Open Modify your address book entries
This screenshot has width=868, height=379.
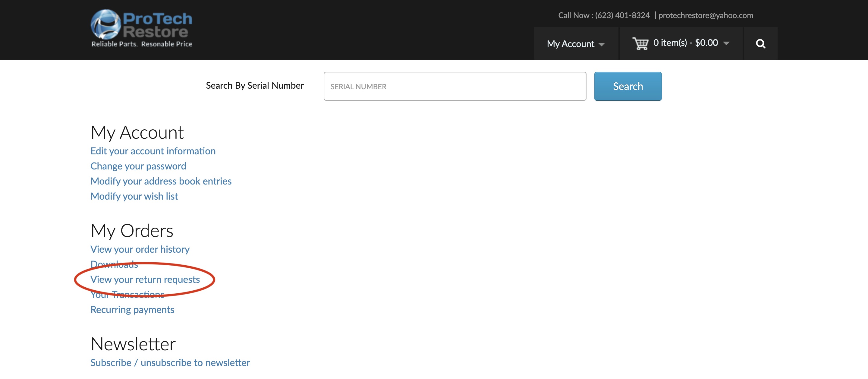(161, 181)
